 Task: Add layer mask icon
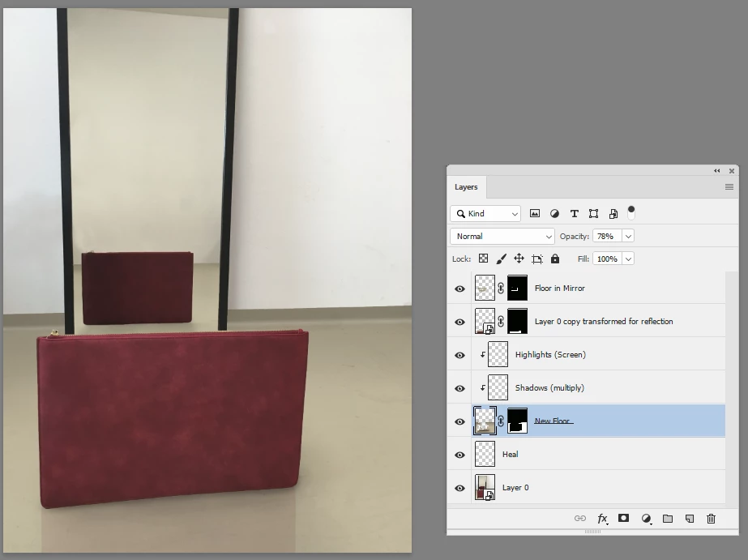click(x=623, y=518)
